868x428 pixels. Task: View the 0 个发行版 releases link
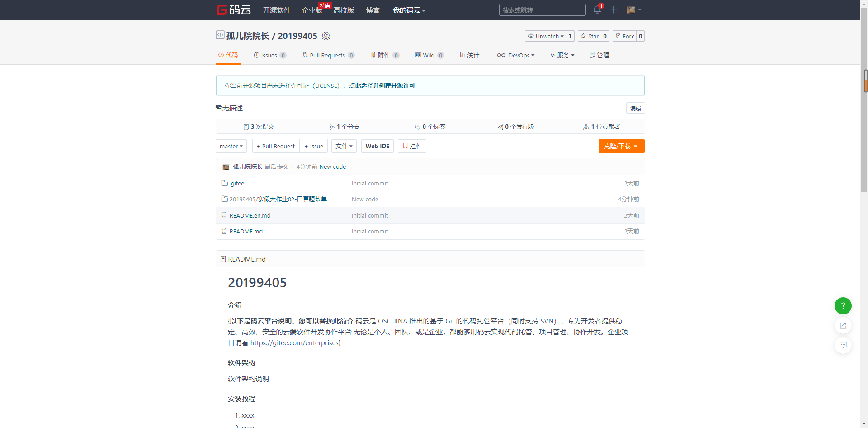(516, 127)
